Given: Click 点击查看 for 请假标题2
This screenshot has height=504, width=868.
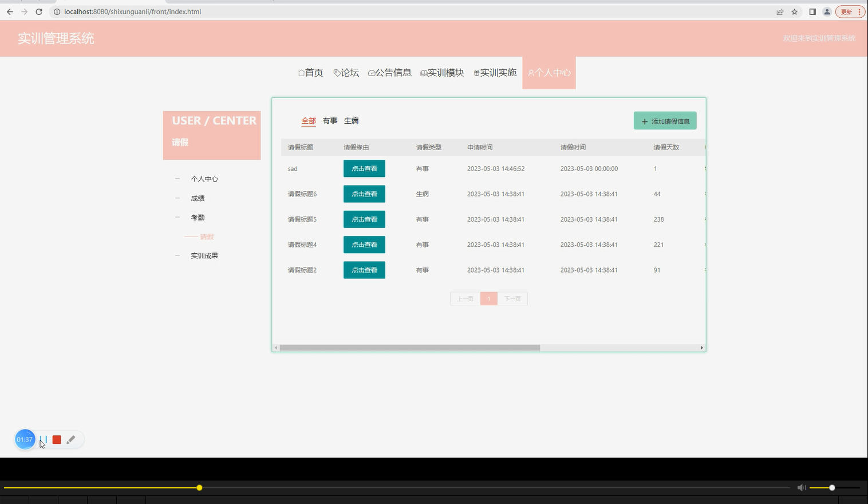Looking at the screenshot, I should click(x=364, y=270).
